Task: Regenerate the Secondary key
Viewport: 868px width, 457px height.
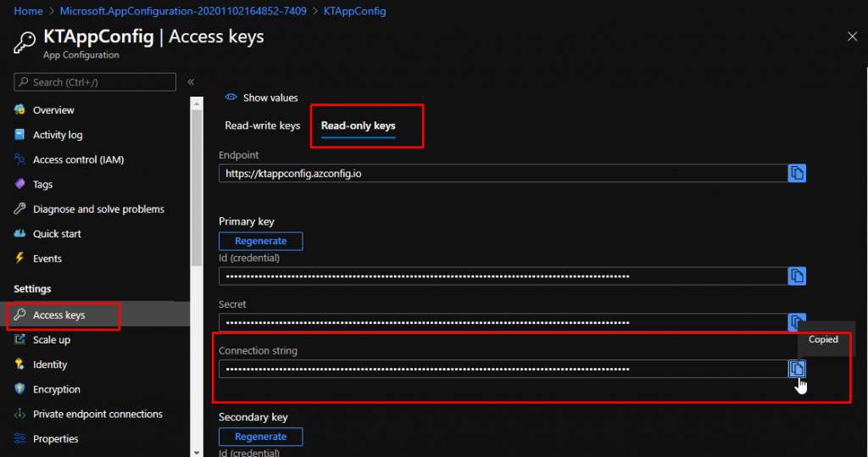Action: [x=261, y=437]
